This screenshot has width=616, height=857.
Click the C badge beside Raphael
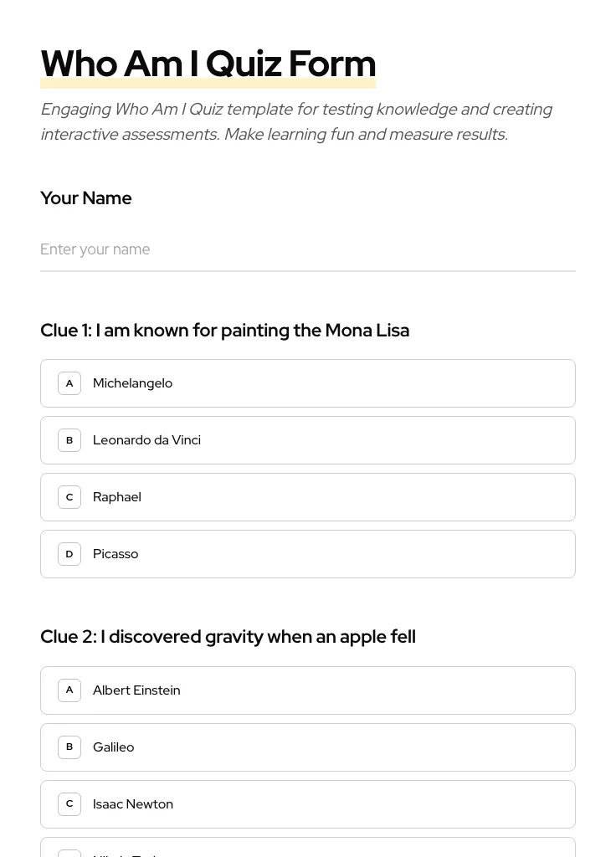[69, 497]
